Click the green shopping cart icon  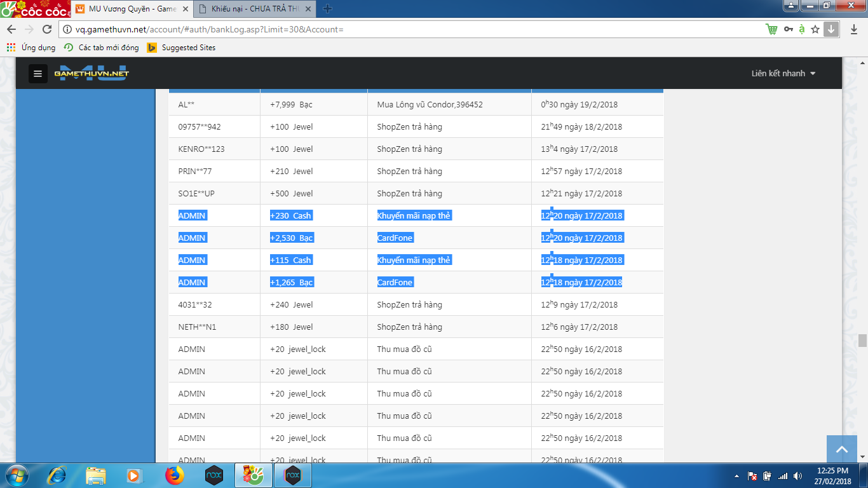pos(771,29)
